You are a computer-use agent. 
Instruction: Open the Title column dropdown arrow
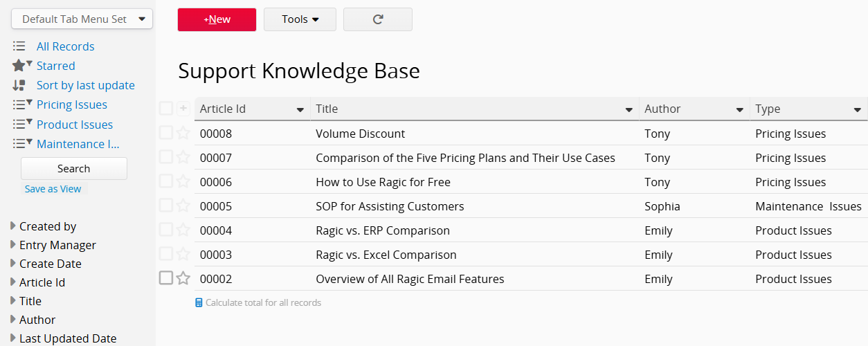[x=629, y=109]
